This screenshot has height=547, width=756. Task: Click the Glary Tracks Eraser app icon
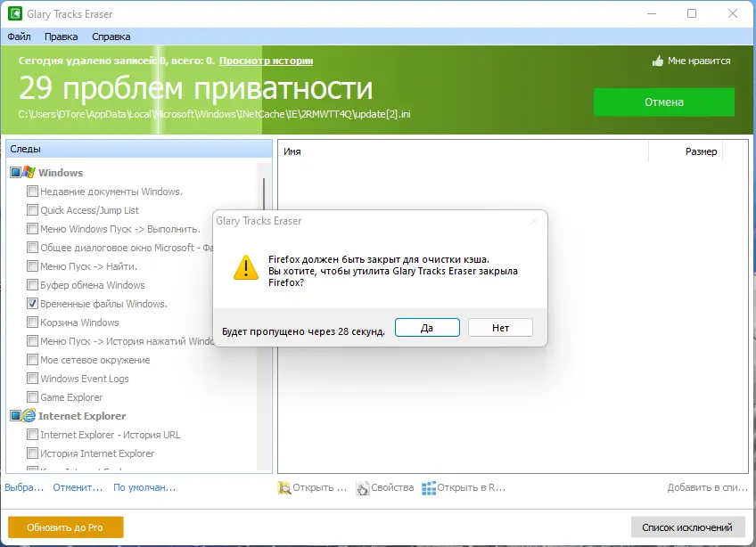(x=15, y=13)
